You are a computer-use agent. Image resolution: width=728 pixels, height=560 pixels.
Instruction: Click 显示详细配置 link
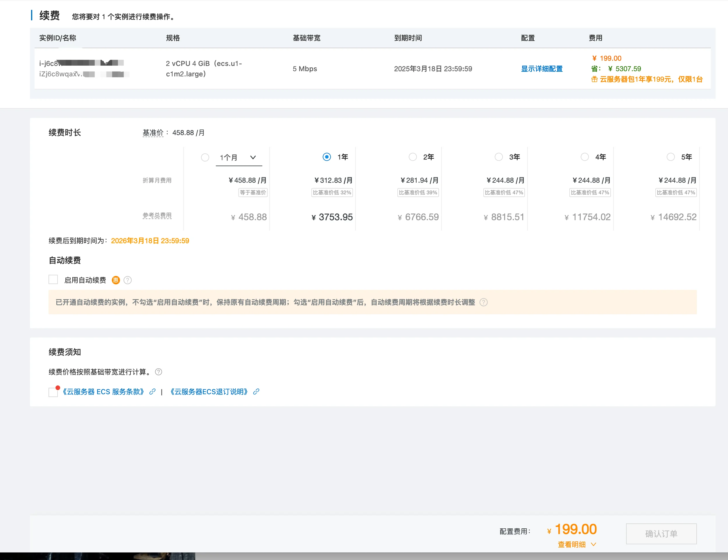click(542, 69)
